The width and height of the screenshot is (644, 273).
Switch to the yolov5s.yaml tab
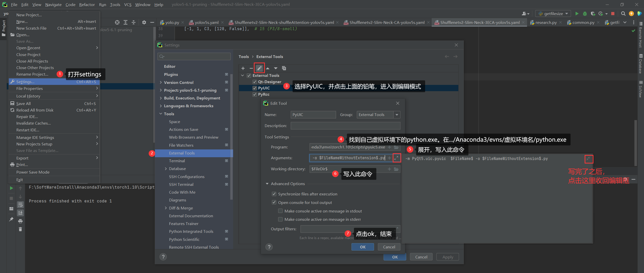click(x=206, y=22)
